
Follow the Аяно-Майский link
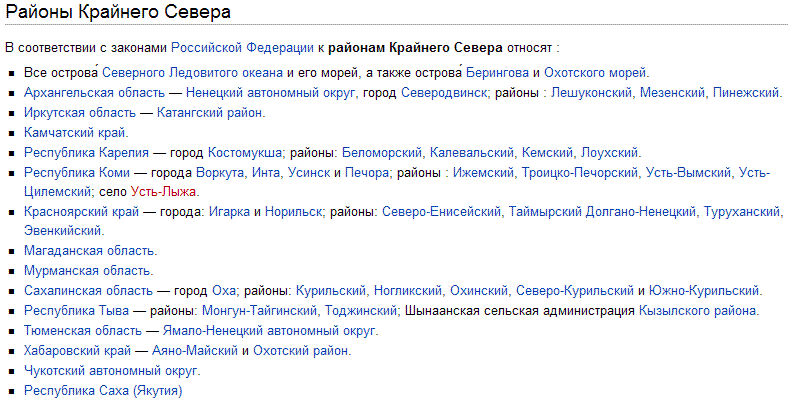pyautogui.click(x=195, y=351)
